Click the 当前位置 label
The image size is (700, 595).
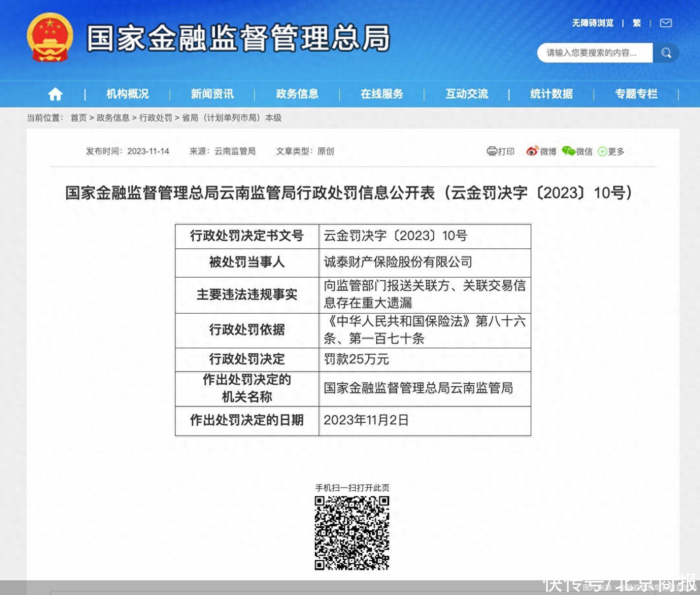(x=45, y=118)
